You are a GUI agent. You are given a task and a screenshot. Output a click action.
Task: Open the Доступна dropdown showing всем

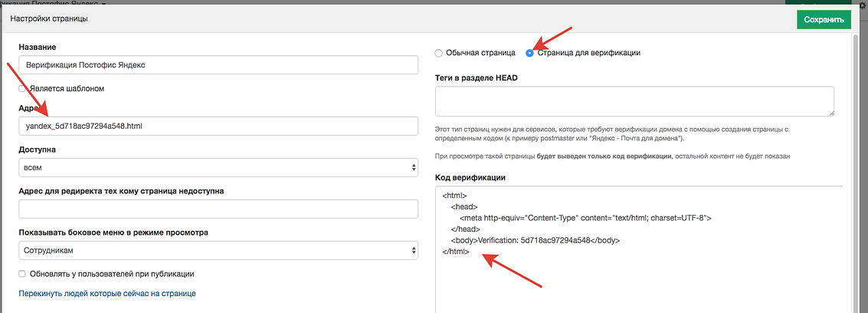218,167
